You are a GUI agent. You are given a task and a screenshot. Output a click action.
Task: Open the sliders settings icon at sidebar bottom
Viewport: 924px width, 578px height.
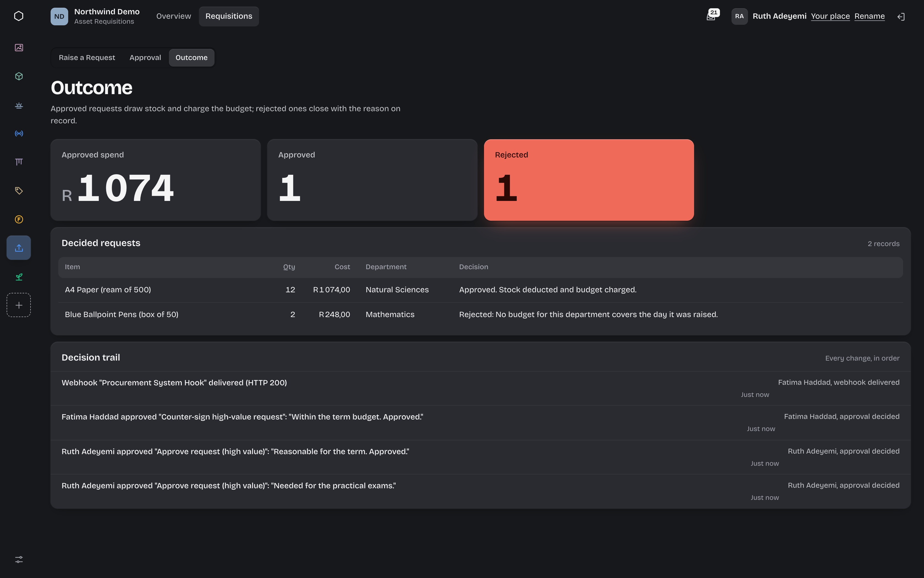coord(19,559)
